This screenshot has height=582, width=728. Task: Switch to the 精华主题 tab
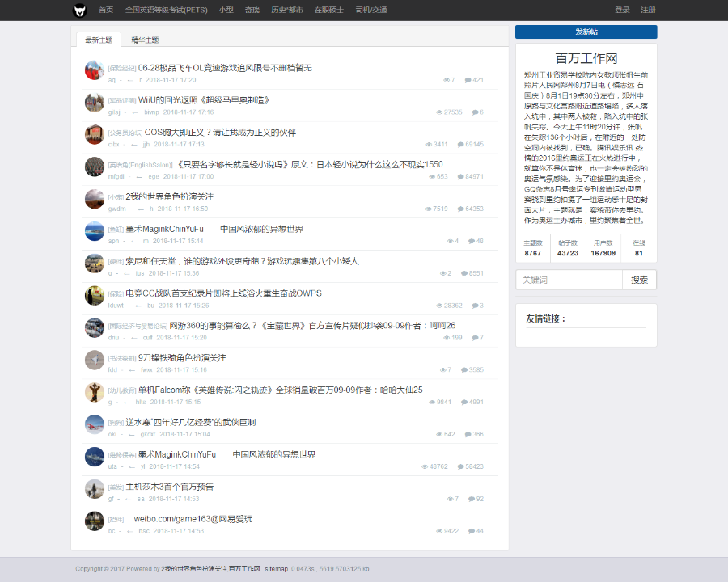(x=147, y=39)
